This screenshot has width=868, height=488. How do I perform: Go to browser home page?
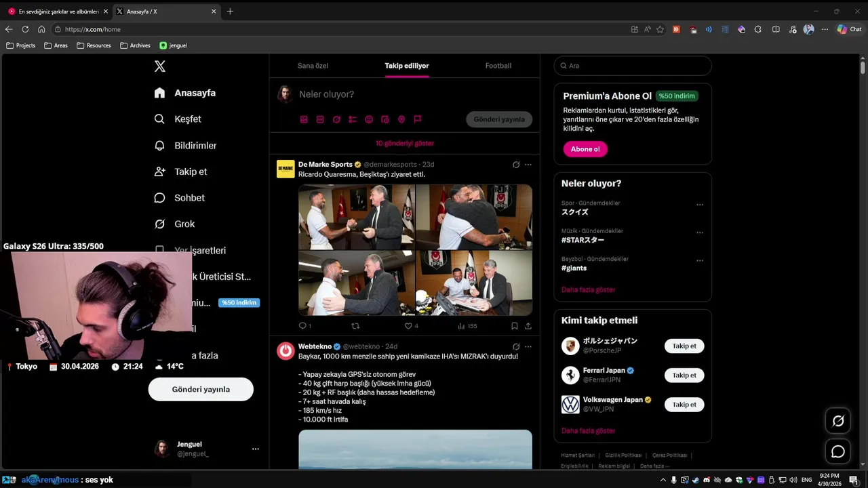pyautogui.click(x=41, y=29)
